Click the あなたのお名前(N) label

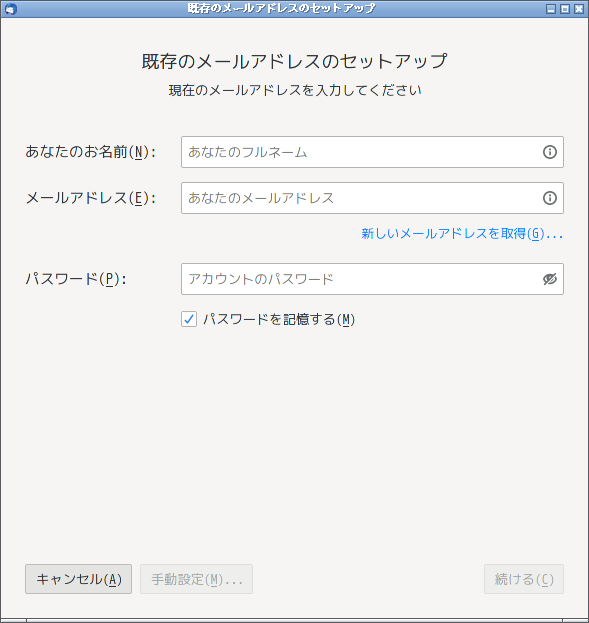pyautogui.click(x=90, y=152)
